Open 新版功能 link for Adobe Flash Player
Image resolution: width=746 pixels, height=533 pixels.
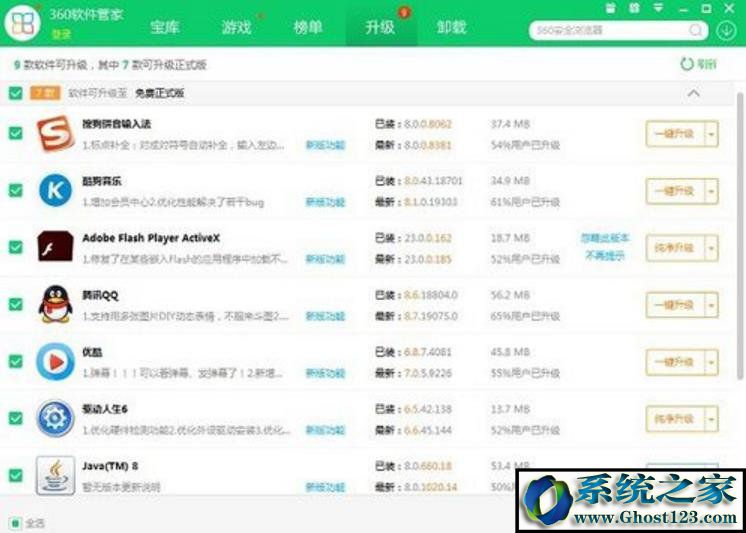(x=325, y=259)
